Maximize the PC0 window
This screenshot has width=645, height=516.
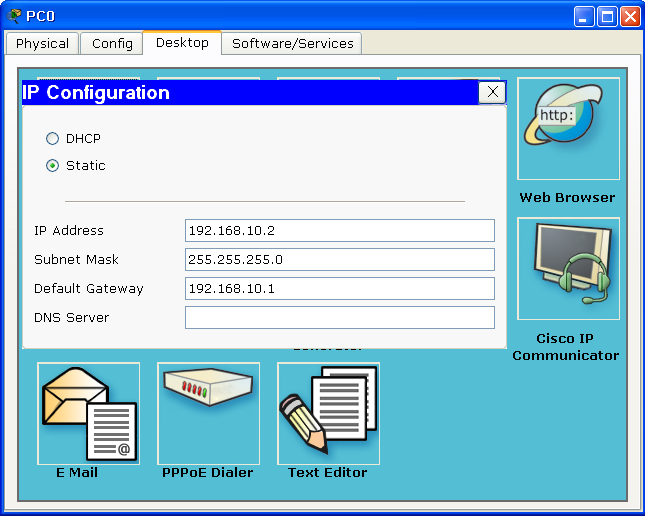pos(607,17)
